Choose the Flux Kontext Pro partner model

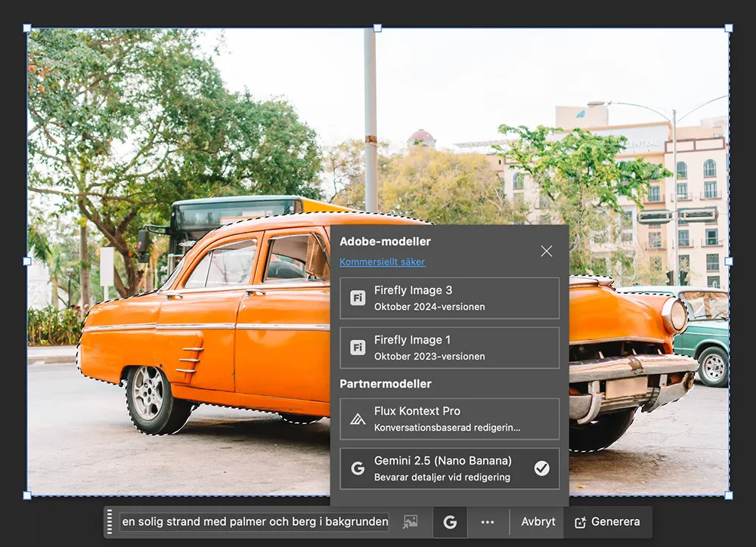[x=449, y=419]
